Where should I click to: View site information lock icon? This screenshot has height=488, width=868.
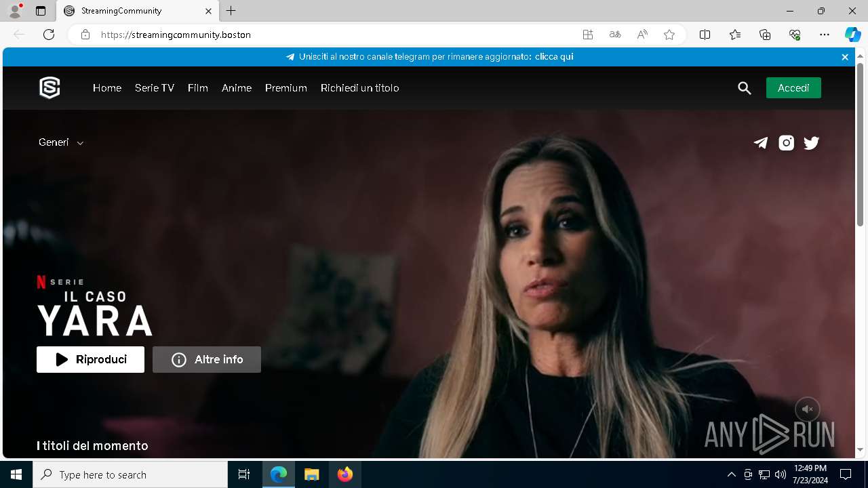point(85,35)
